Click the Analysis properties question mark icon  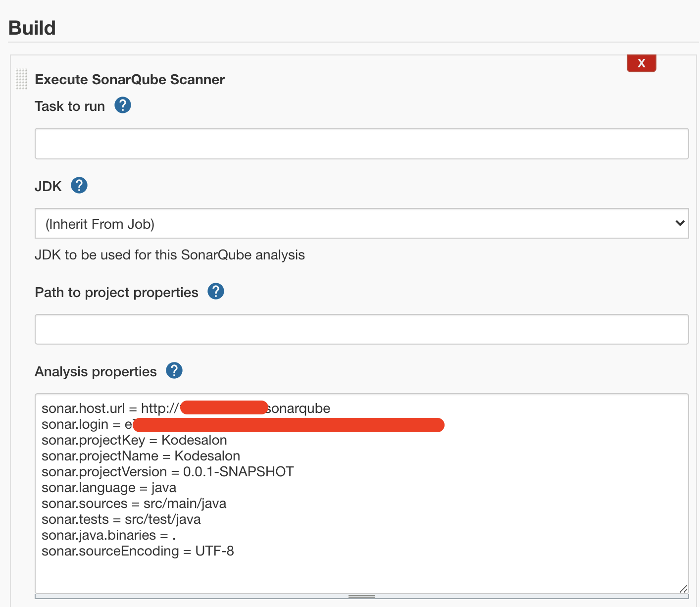[x=174, y=370]
